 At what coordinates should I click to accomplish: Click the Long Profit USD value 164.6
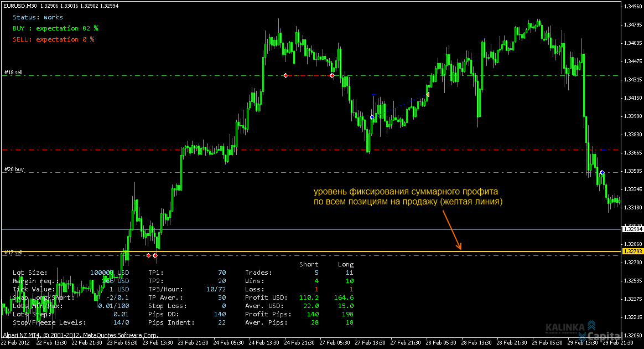344,297
